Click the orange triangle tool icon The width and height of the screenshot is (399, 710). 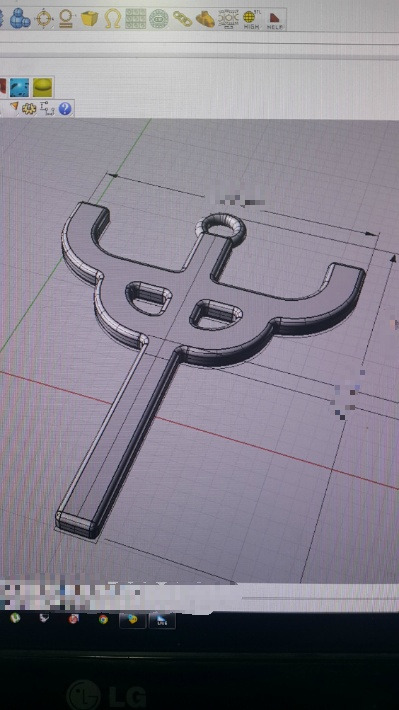(14, 106)
